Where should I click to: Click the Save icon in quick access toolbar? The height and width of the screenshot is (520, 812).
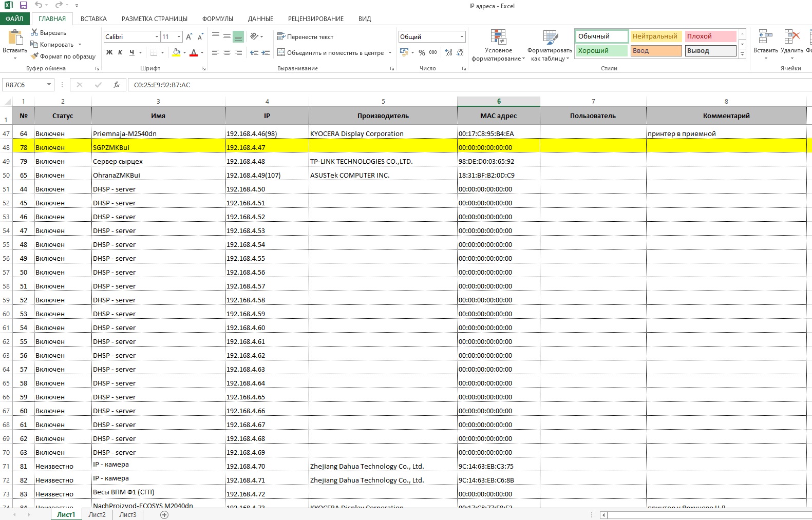click(23, 5)
